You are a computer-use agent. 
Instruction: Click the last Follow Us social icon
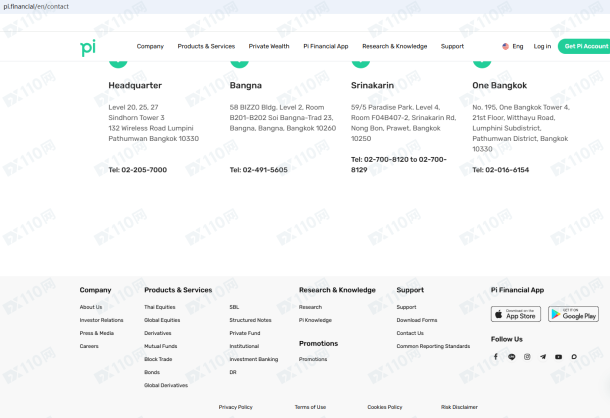coord(574,357)
